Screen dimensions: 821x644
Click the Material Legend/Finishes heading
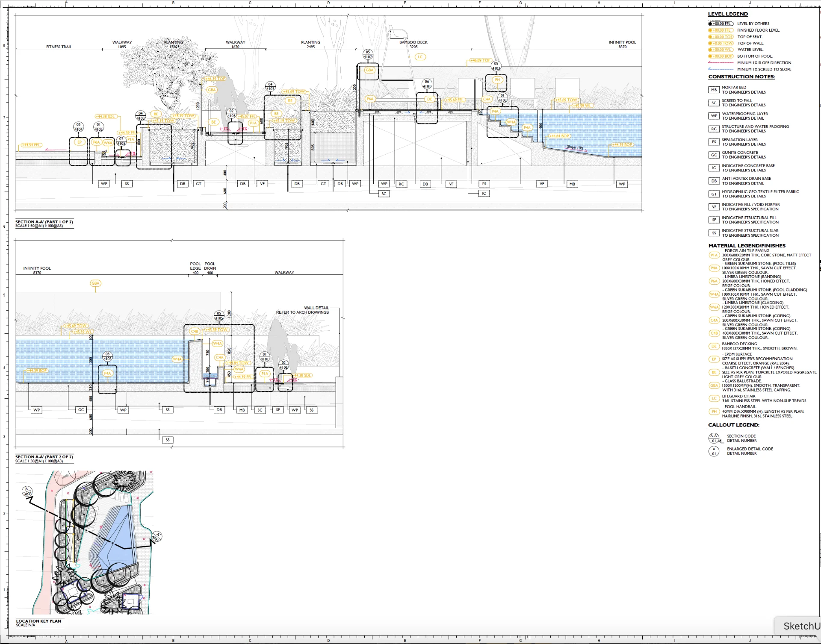pyautogui.click(x=747, y=246)
